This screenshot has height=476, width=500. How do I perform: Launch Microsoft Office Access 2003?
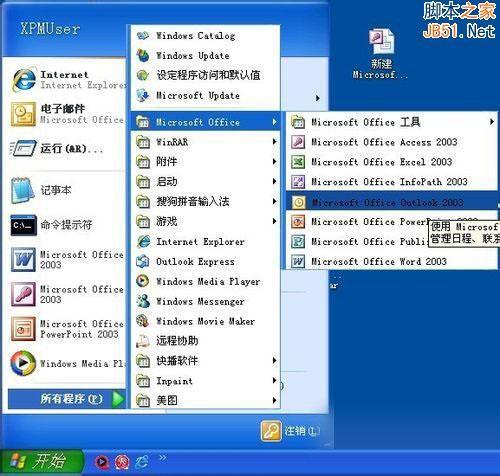pyautogui.click(x=391, y=142)
